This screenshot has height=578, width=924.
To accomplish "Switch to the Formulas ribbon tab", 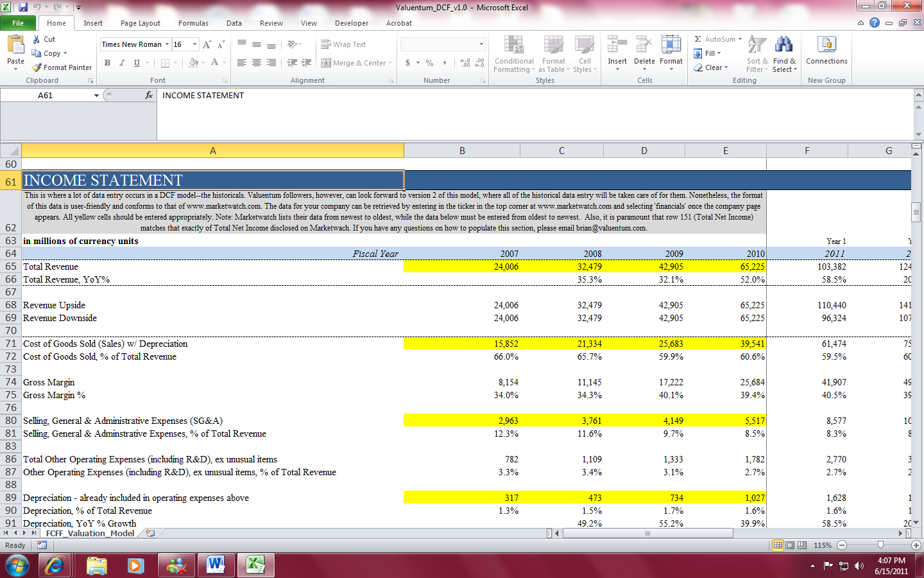I will pyautogui.click(x=193, y=23).
